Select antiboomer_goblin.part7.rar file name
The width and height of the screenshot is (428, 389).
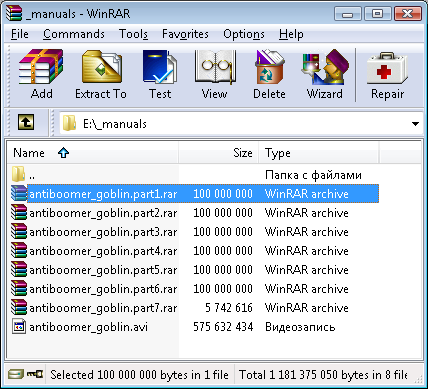click(x=103, y=308)
